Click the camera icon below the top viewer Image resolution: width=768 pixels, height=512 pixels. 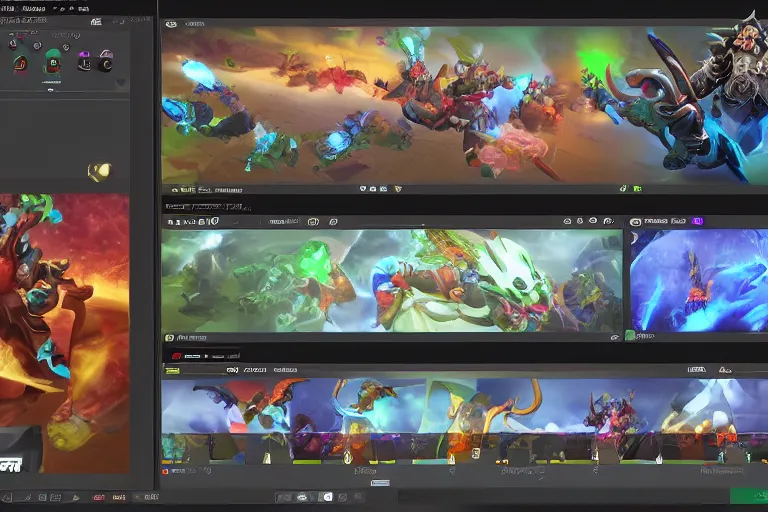tap(373, 189)
